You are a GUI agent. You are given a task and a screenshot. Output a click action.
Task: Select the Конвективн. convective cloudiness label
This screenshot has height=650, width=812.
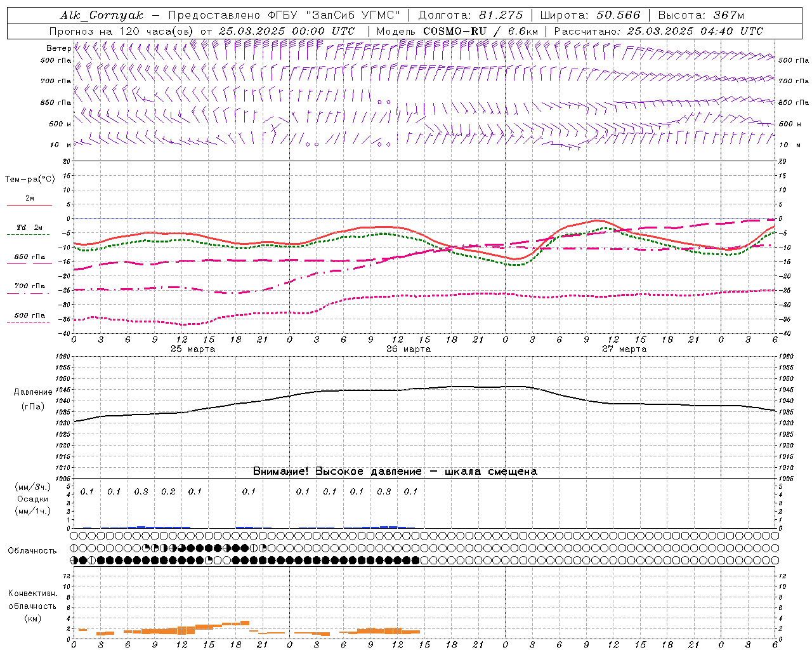[x=32, y=594]
